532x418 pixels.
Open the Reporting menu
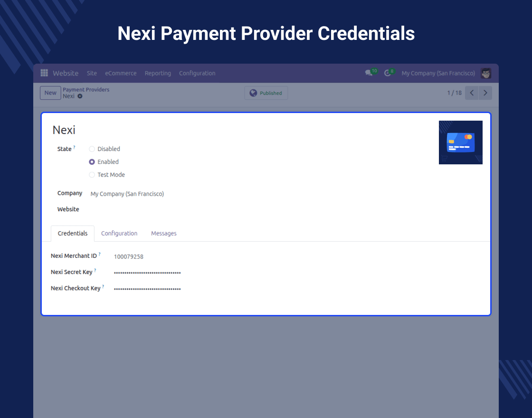pos(158,73)
